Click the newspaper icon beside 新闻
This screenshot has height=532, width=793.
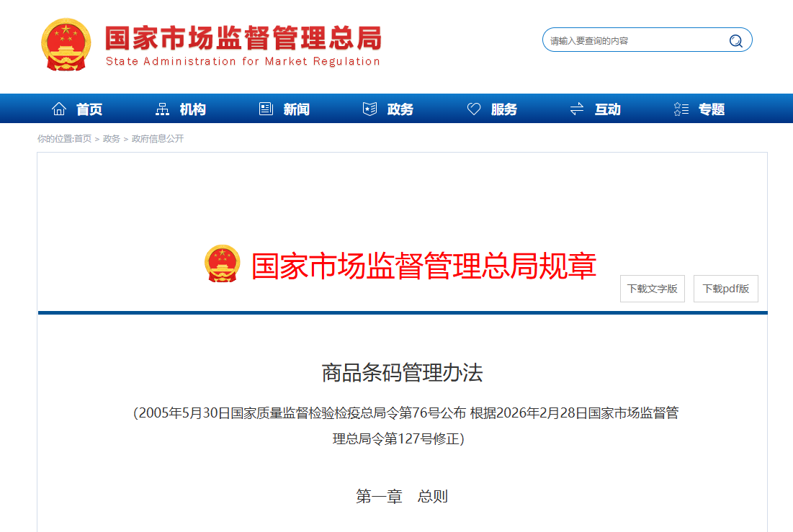tap(266, 109)
